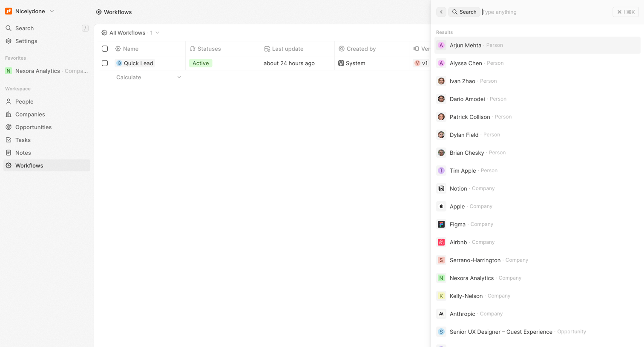Image resolution: width=644 pixels, height=347 pixels.
Task: Toggle the select-all checkbox in header
Action: (105, 49)
